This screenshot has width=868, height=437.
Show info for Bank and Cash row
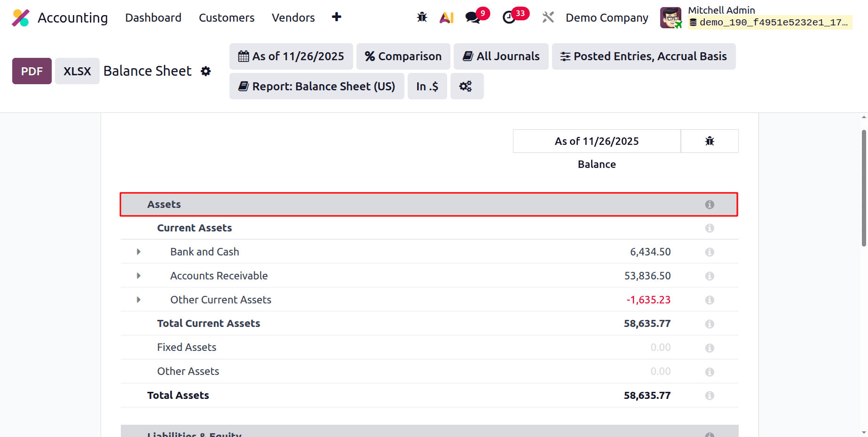710,252
